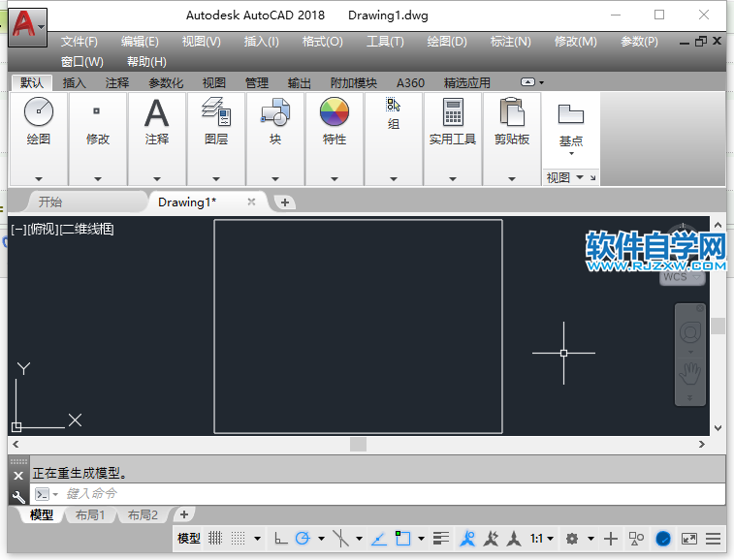
Task: Open polar tracking angle dropdown arrow
Action: tap(321, 539)
